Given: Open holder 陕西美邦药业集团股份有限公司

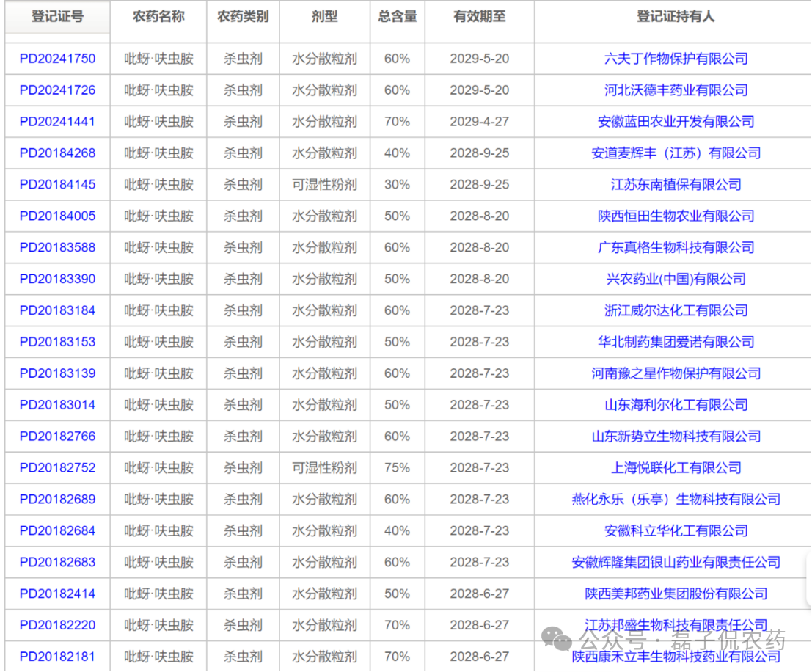Looking at the screenshot, I should point(676,594).
